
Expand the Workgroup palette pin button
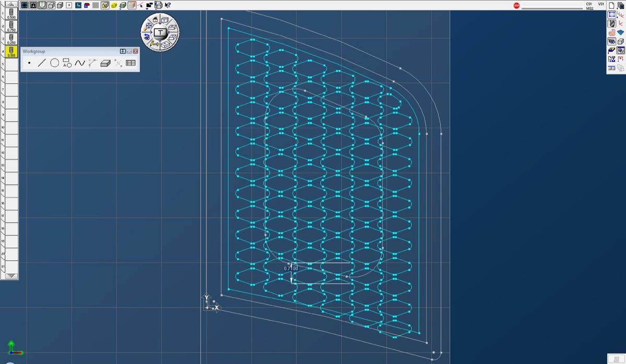[x=123, y=51]
